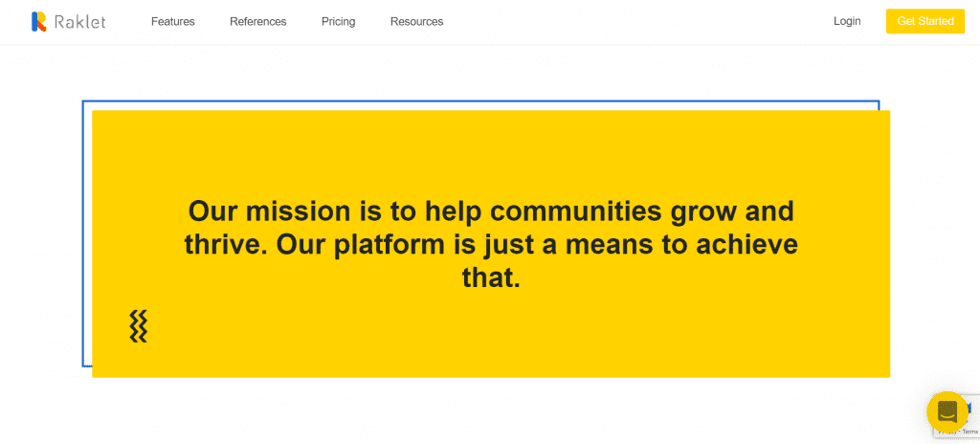Click the Get Started button
This screenshot has height=444, width=980.
click(925, 21)
